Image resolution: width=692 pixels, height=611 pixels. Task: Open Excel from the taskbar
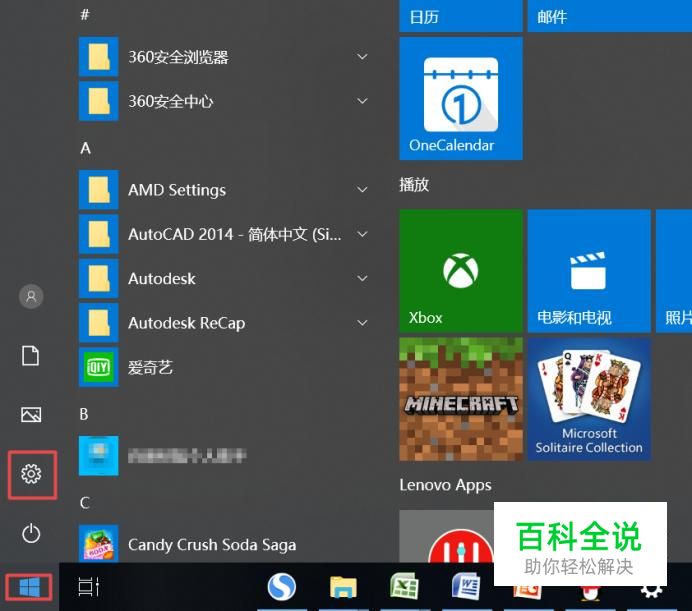pos(404,587)
